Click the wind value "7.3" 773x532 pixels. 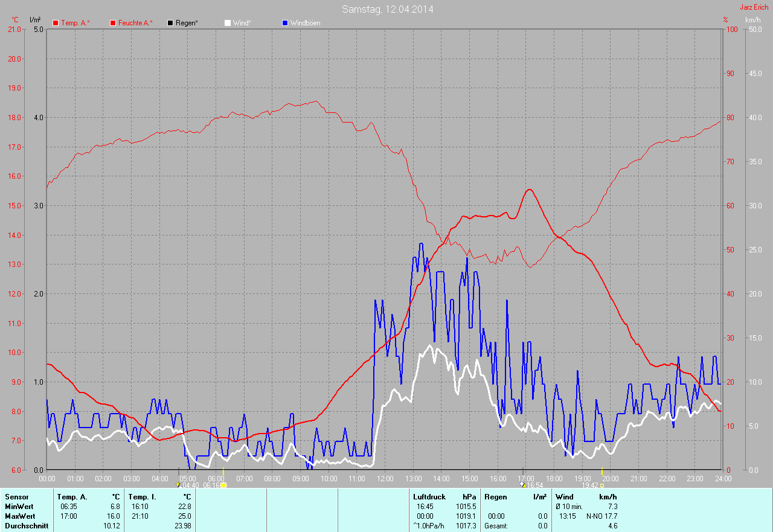click(612, 506)
